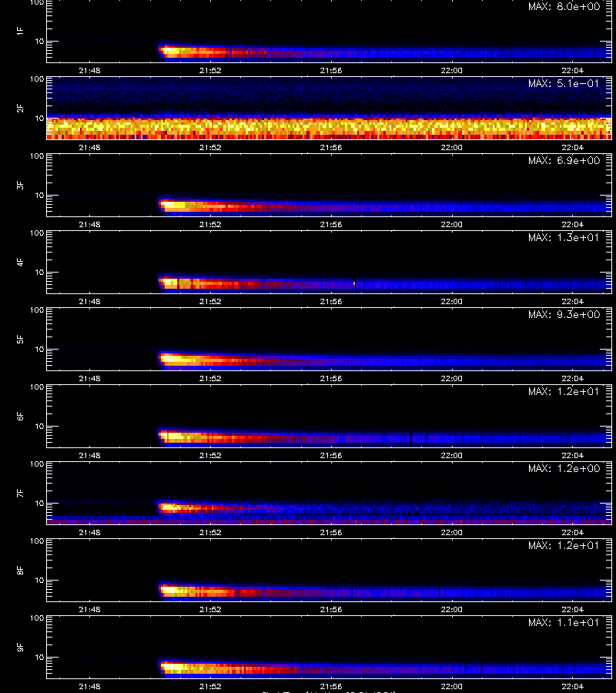The image size is (616, 693).
Task: Click the 22:00 tick label under 9F panel
Action: pyautogui.click(x=452, y=686)
